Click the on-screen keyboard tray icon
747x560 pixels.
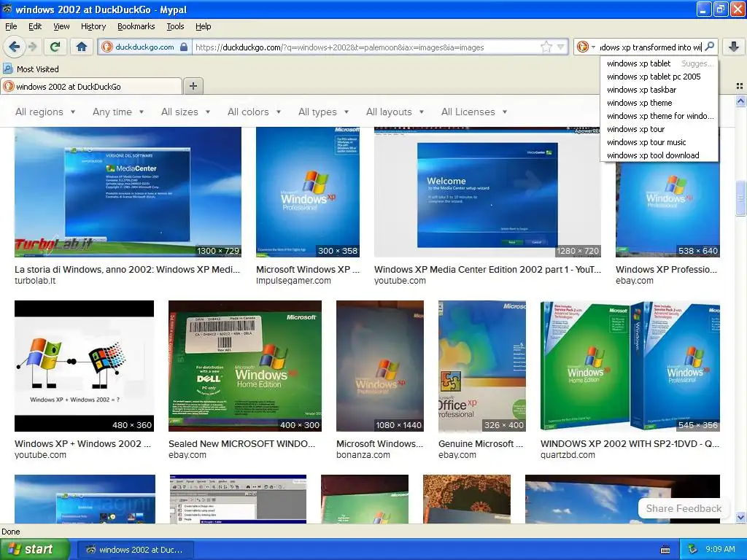(665, 550)
